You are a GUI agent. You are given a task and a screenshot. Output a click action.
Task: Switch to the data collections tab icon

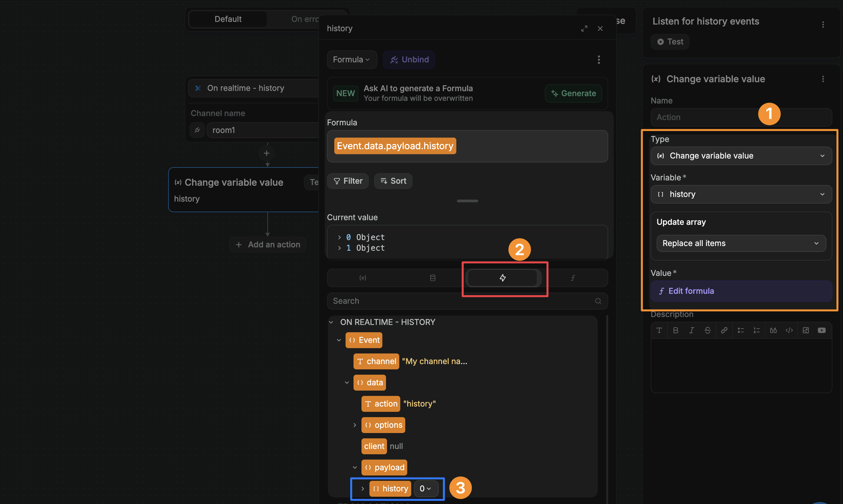pos(432,278)
